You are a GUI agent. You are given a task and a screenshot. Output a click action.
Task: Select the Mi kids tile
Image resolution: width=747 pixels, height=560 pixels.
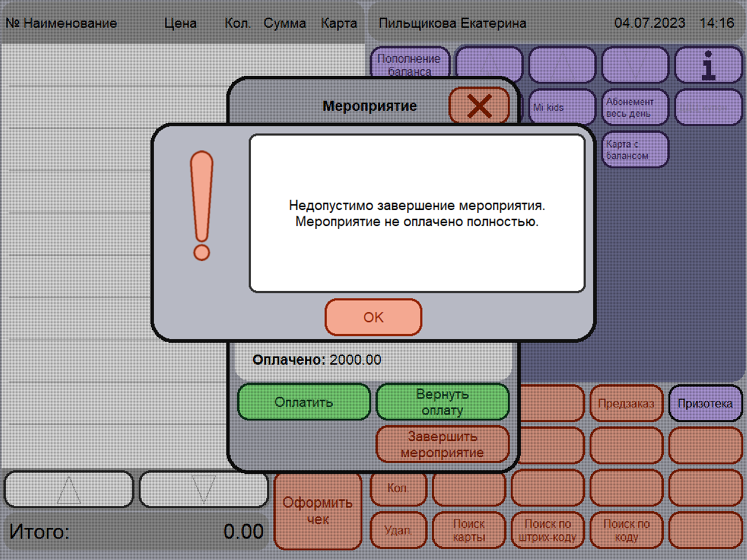[562, 107]
